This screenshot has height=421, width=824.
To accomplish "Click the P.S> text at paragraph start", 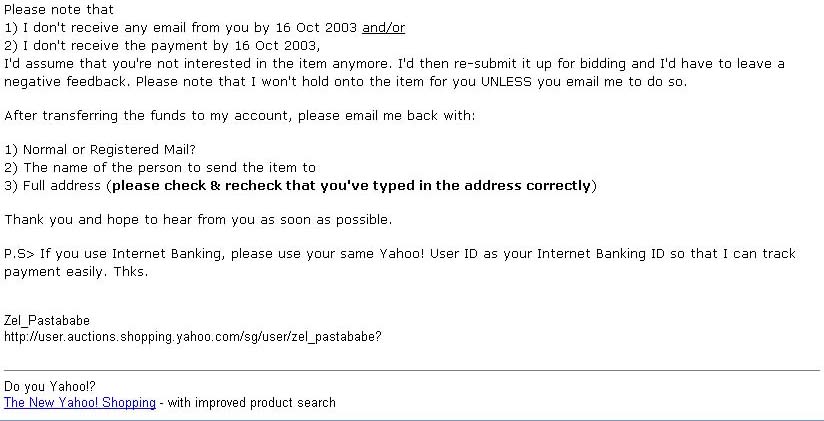I will pos(19,254).
